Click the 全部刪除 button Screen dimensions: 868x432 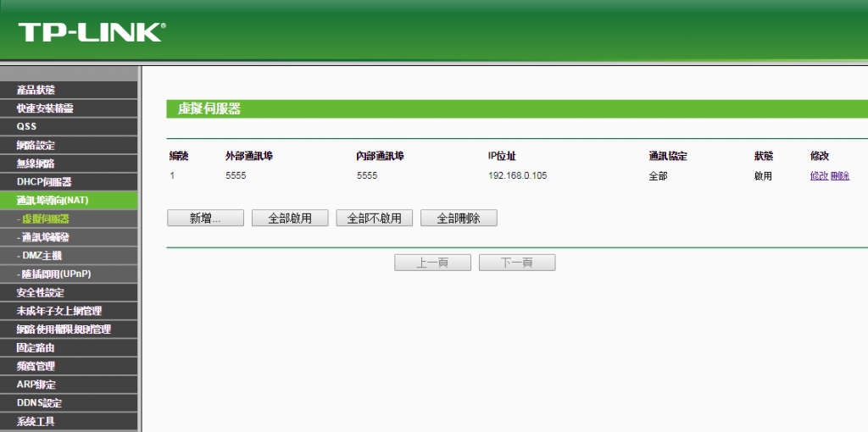pyautogui.click(x=459, y=218)
